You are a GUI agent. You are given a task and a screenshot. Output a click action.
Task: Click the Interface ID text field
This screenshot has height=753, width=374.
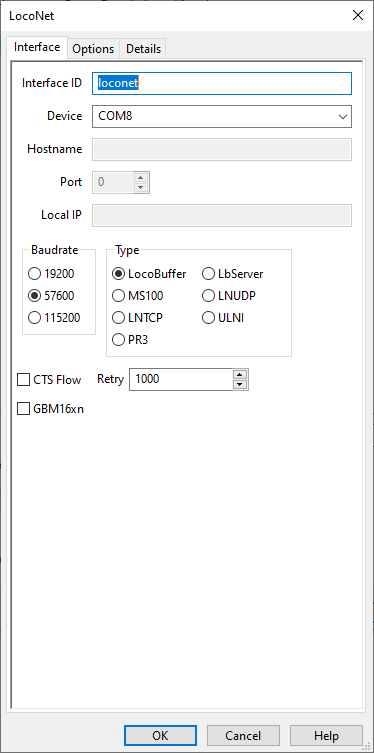pos(222,83)
